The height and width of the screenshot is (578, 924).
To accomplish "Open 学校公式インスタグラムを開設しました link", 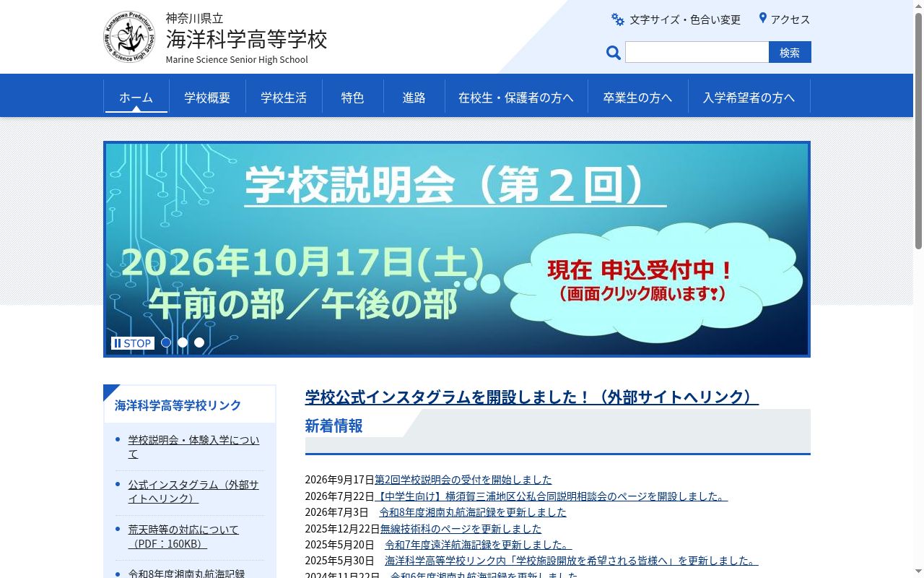I will pyautogui.click(x=531, y=397).
